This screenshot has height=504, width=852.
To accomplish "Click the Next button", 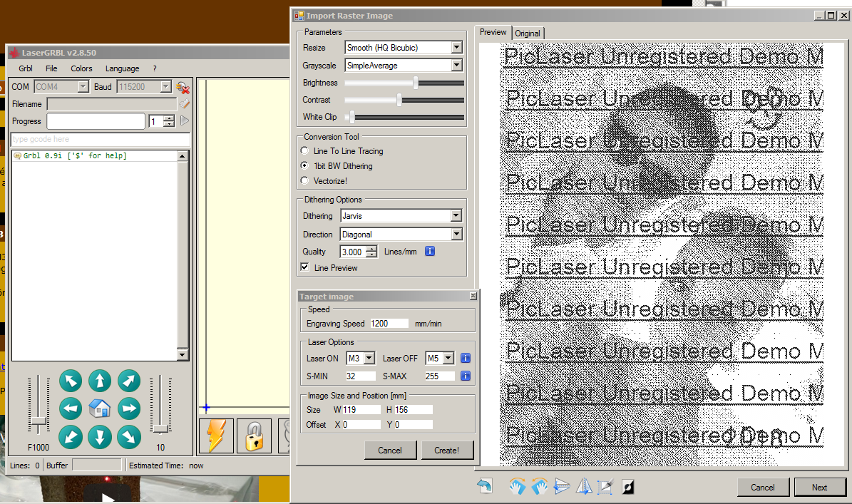I will pyautogui.click(x=819, y=488).
